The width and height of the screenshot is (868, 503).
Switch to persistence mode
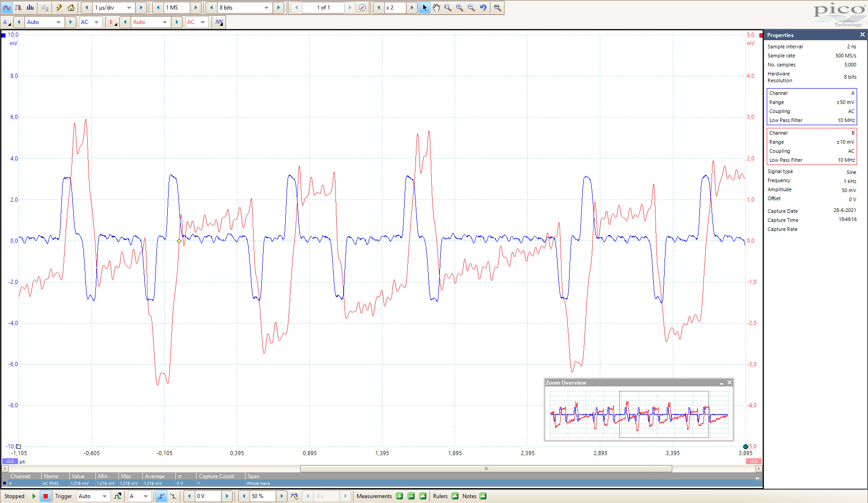tap(19, 8)
